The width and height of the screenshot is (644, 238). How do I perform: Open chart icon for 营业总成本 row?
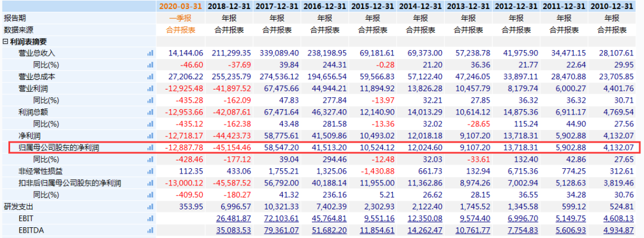(x=150, y=77)
